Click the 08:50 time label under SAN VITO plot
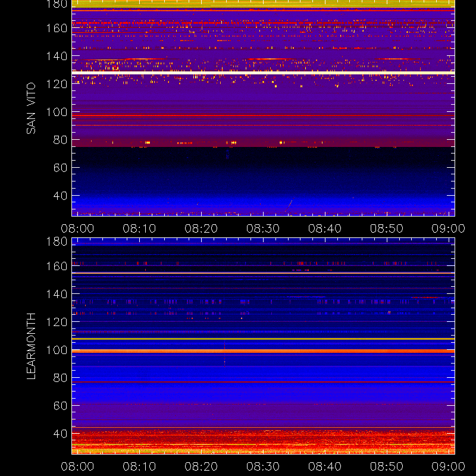The image size is (476, 476). 387,228
